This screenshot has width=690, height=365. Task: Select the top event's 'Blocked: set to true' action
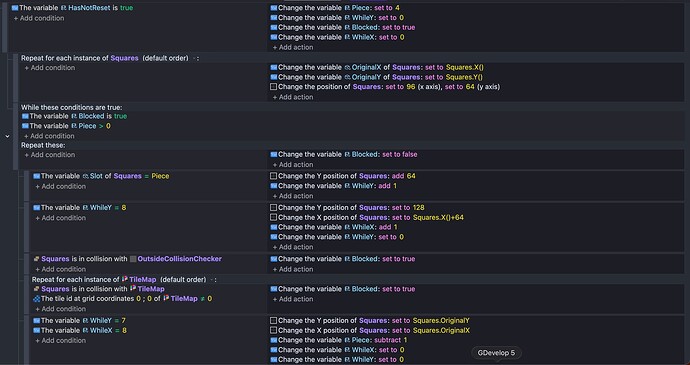tap(343, 27)
